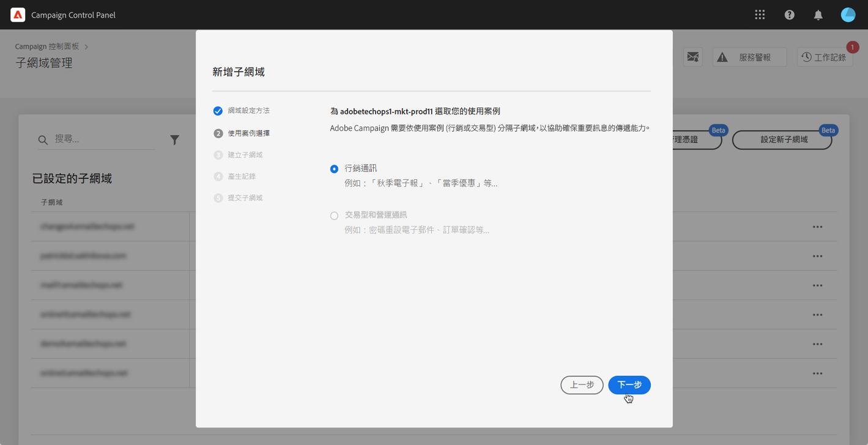This screenshot has height=445, width=868.
Task: Click the Campaign Control Panel title
Action: tap(73, 15)
